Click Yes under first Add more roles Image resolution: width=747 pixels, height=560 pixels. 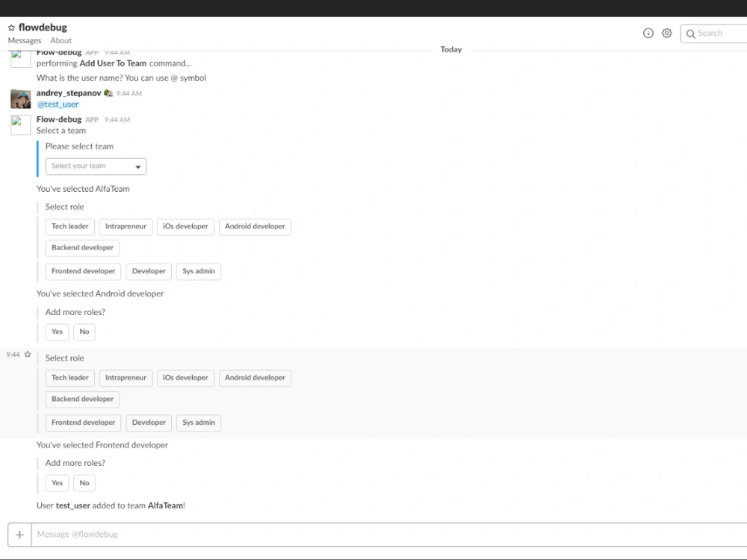point(58,332)
